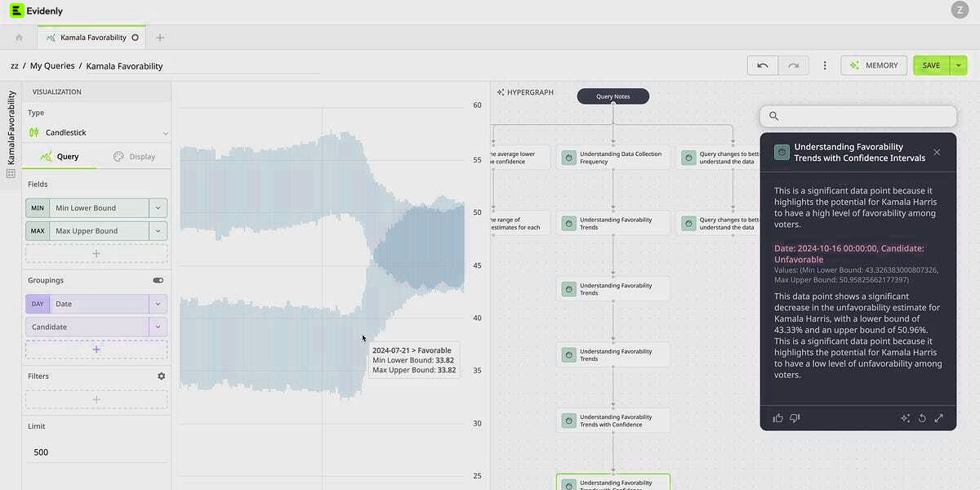This screenshot has width=980, height=490.
Task: Click thumbs up on the insight card
Action: coord(777,418)
